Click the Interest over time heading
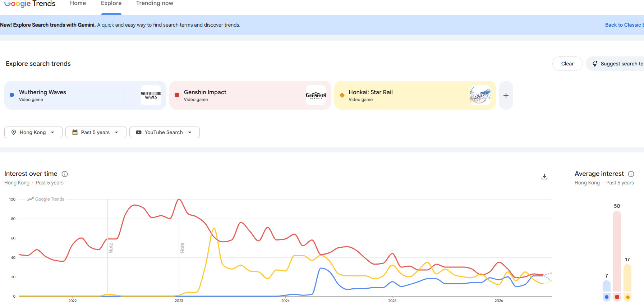The height and width of the screenshot is (307, 644). tap(31, 174)
